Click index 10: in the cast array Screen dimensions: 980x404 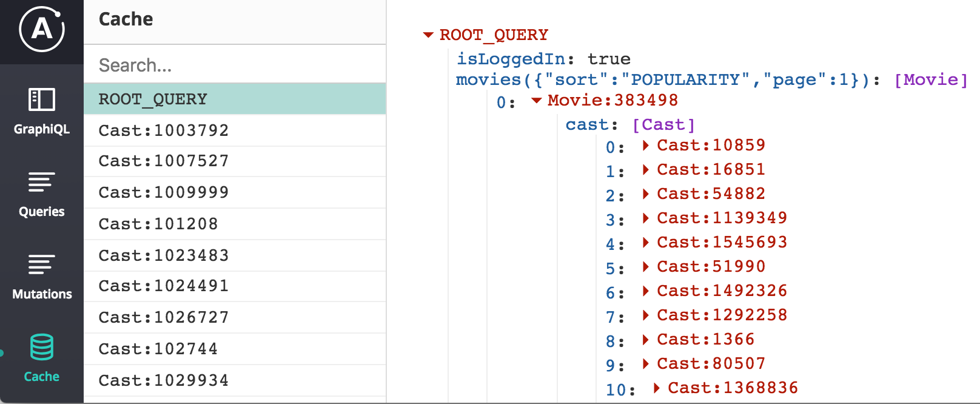tap(620, 389)
